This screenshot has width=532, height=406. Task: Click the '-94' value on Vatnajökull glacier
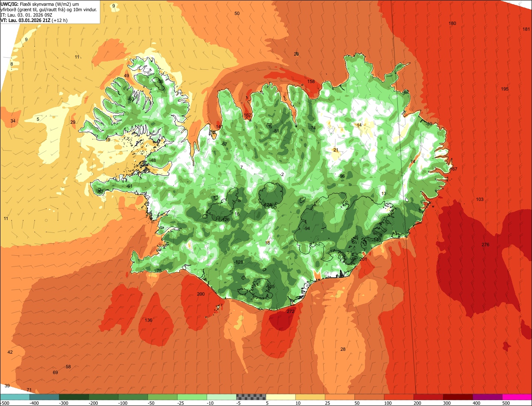306,229
